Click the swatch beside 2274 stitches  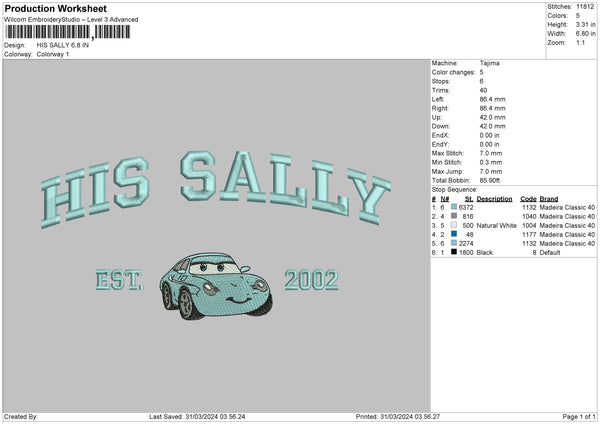coord(456,243)
